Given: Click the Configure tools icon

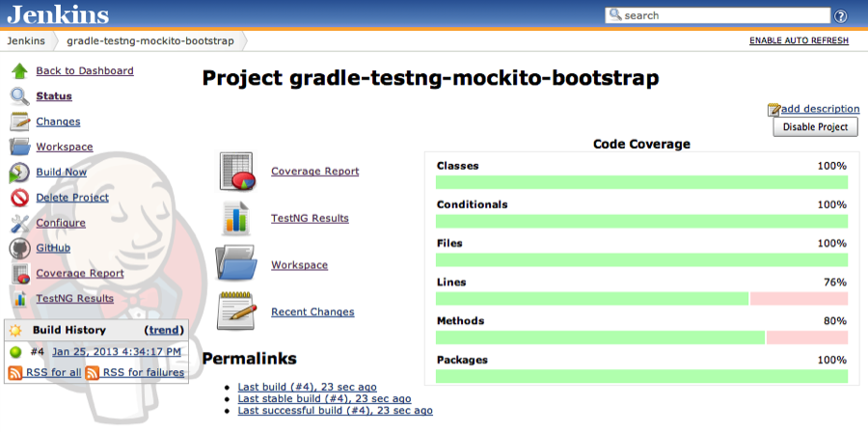Looking at the screenshot, I should (x=19, y=223).
